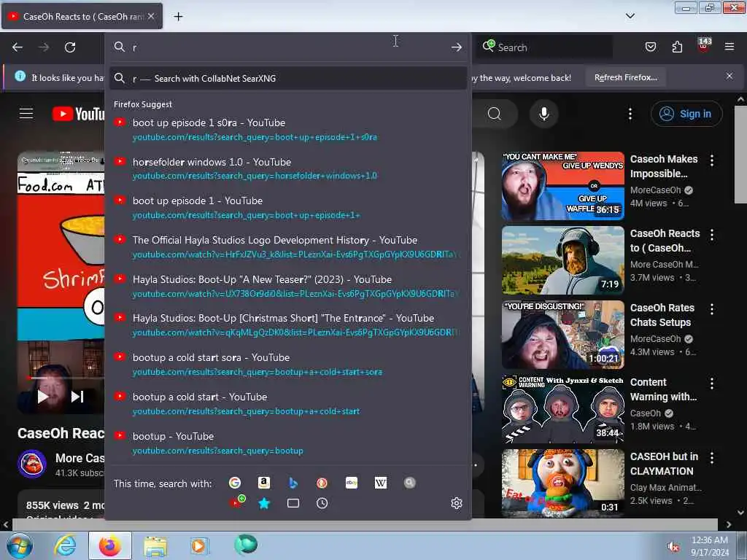Dismiss the Firefox refresh notification bar
Viewport: 747px width, 560px height.
[x=729, y=76]
